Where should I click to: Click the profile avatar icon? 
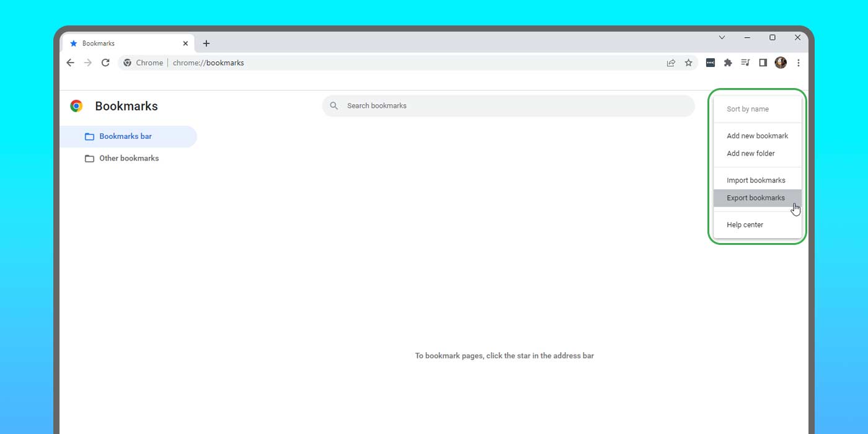780,63
